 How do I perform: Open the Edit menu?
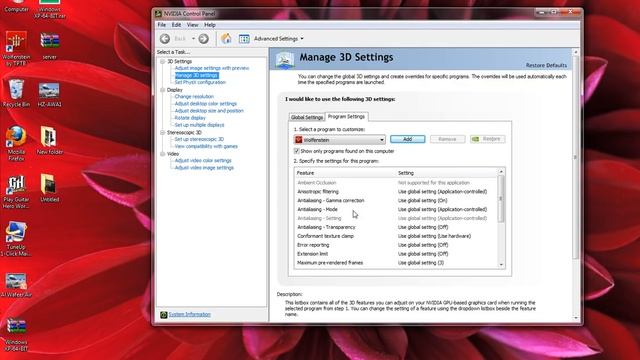176,25
